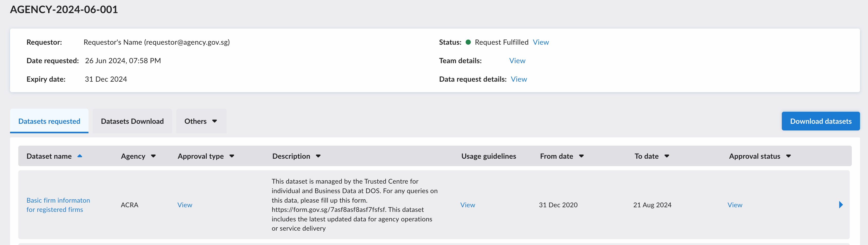Click the AGENCY-2024-06-001 request heading
The width and height of the screenshot is (868, 245).
pyautogui.click(x=64, y=10)
